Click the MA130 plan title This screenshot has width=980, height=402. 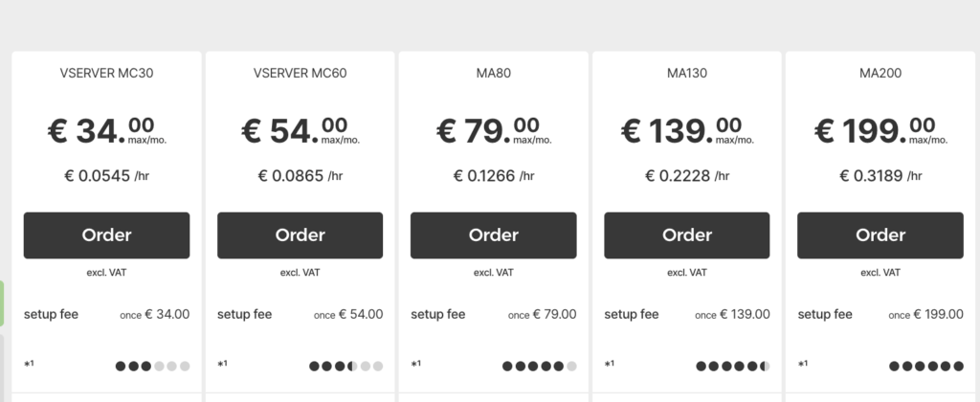(687, 73)
